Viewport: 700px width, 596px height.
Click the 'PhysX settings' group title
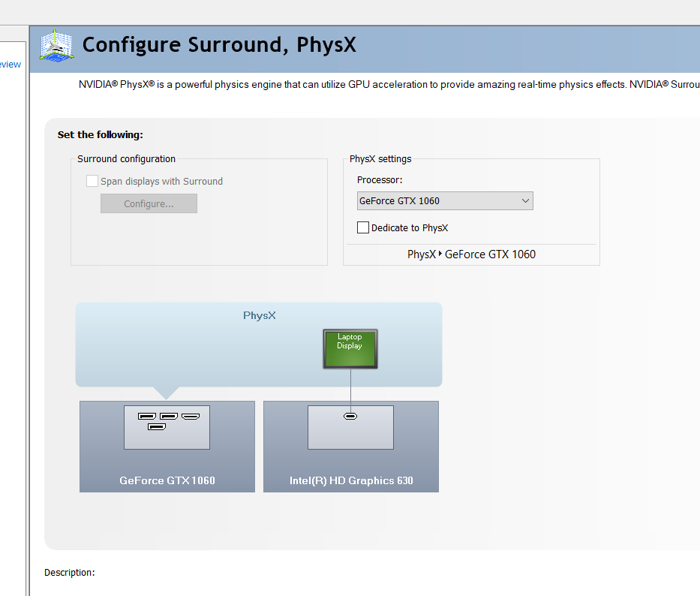point(380,159)
